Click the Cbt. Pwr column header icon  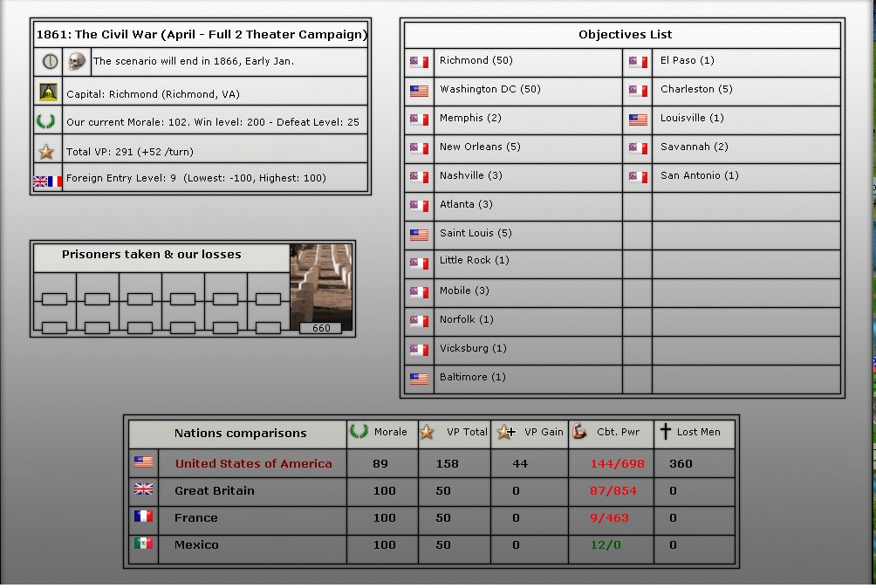pyautogui.click(x=579, y=432)
